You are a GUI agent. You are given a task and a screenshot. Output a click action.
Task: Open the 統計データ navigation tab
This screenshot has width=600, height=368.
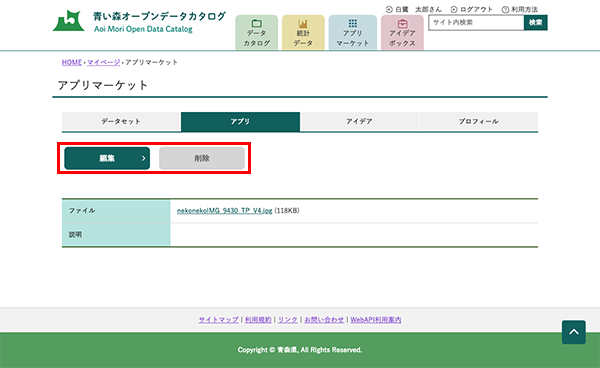click(303, 33)
